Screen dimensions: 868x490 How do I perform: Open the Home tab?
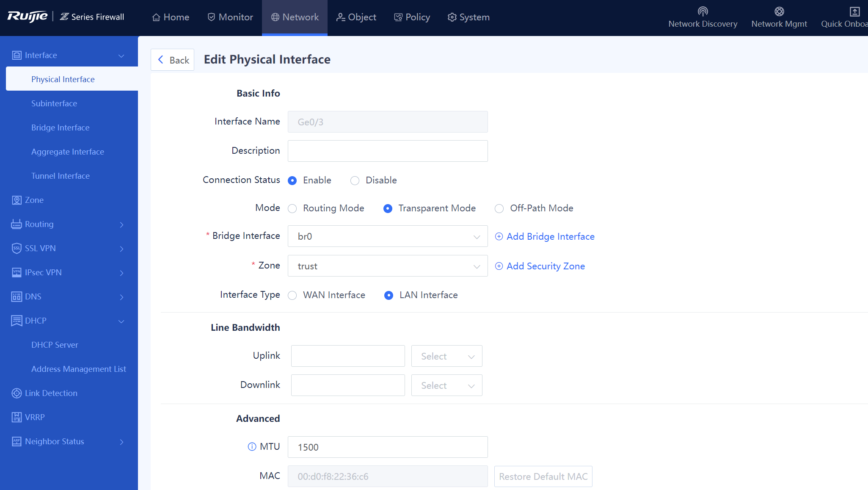171,17
